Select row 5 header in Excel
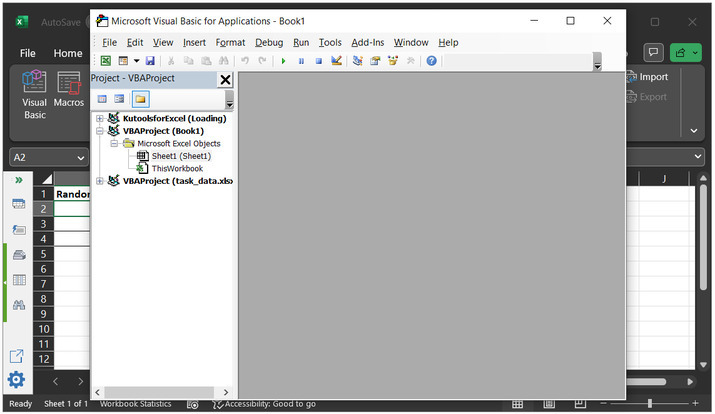The width and height of the screenshot is (715, 414). (x=43, y=254)
